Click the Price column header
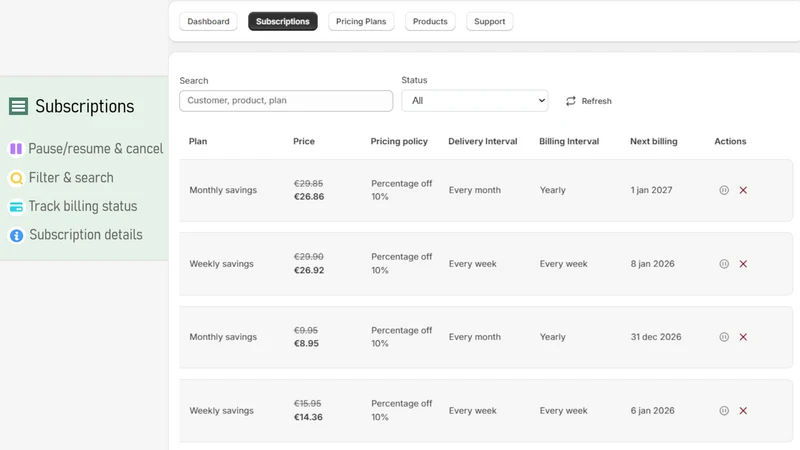The width and height of the screenshot is (800, 450). 304,141
